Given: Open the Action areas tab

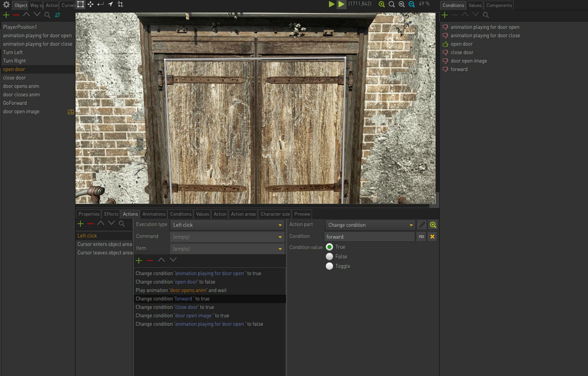Looking at the screenshot, I should (x=243, y=214).
